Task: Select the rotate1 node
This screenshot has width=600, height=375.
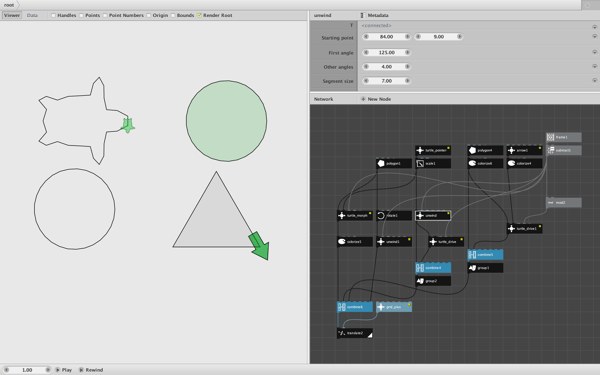Action: click(394, 215)
